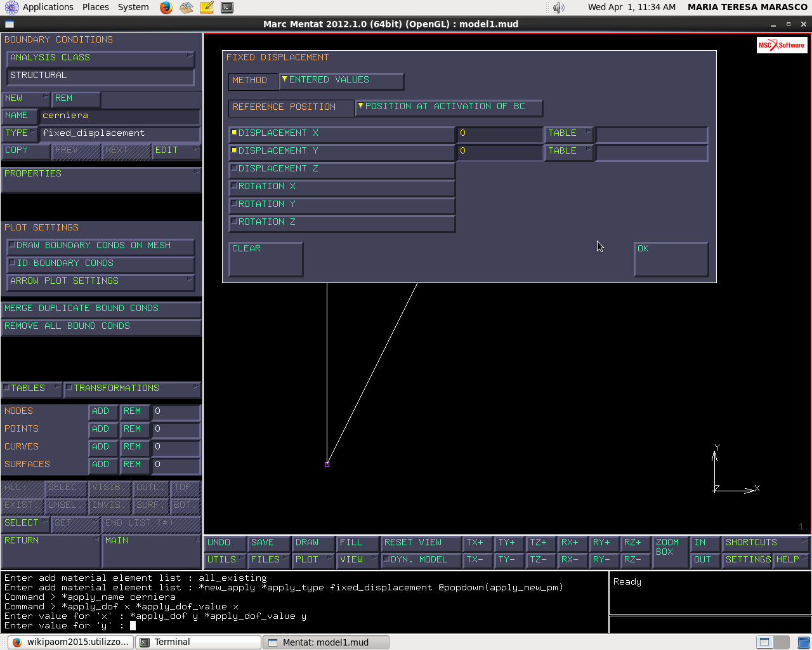Image resolution: width=812 pixels, height=650 pixels.
Task: Click ADD for SURFACES
Action: click(x=103, y=465)
